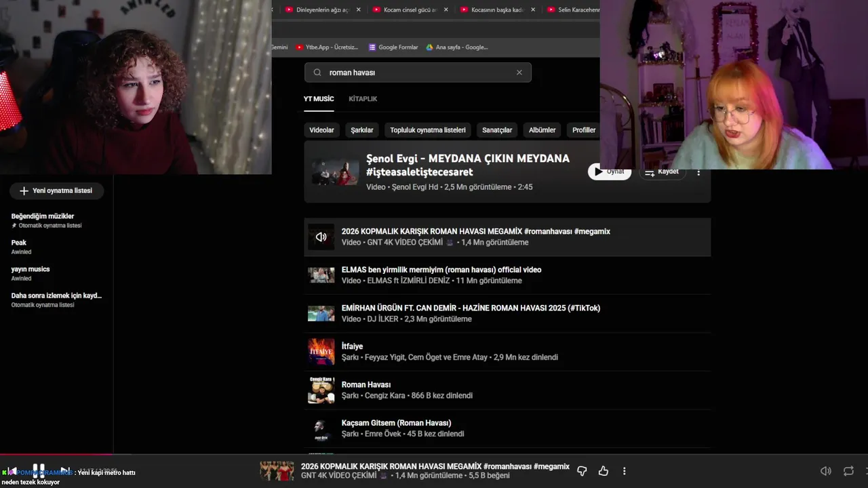This screenshot has width=868, height=488.
Task: Open Şenol Evgi MEYDANA ÇIKIN MEYDANA thumbnail
Action: pos(335,172)
